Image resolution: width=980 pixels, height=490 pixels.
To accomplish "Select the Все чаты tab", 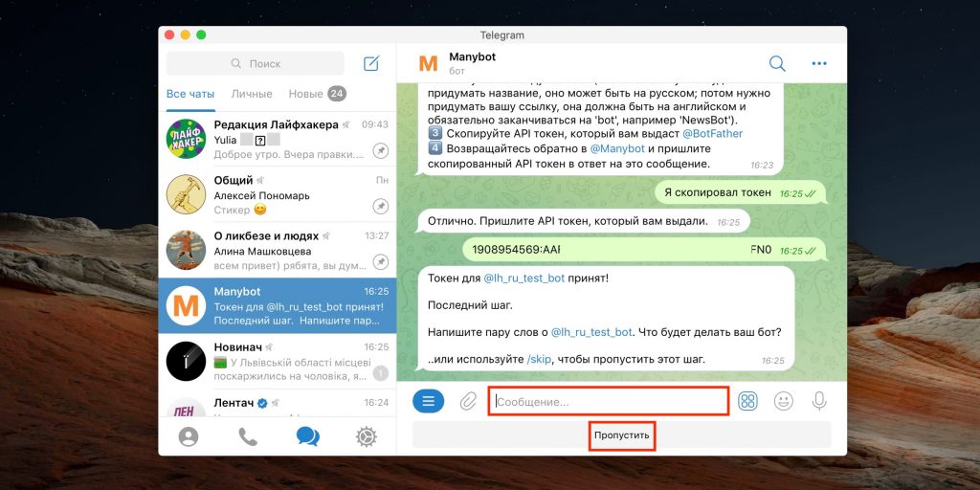I will click(190, 94).
